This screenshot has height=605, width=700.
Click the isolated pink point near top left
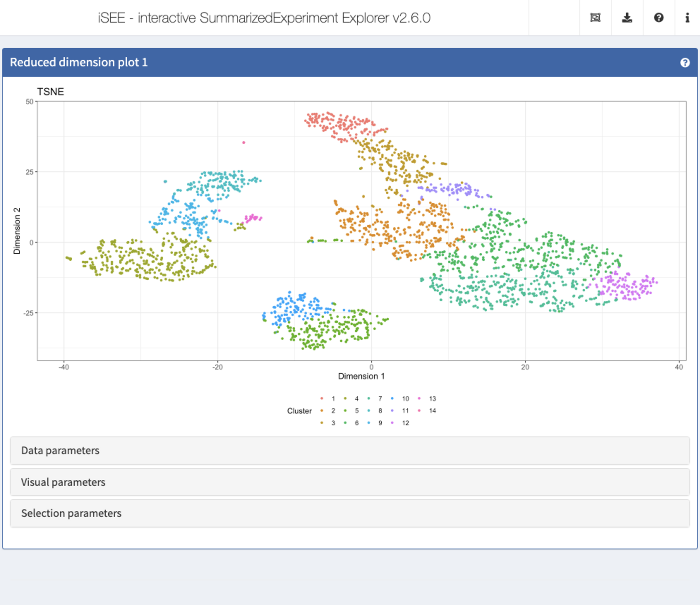pyautogui.click(x=243, y=142)
